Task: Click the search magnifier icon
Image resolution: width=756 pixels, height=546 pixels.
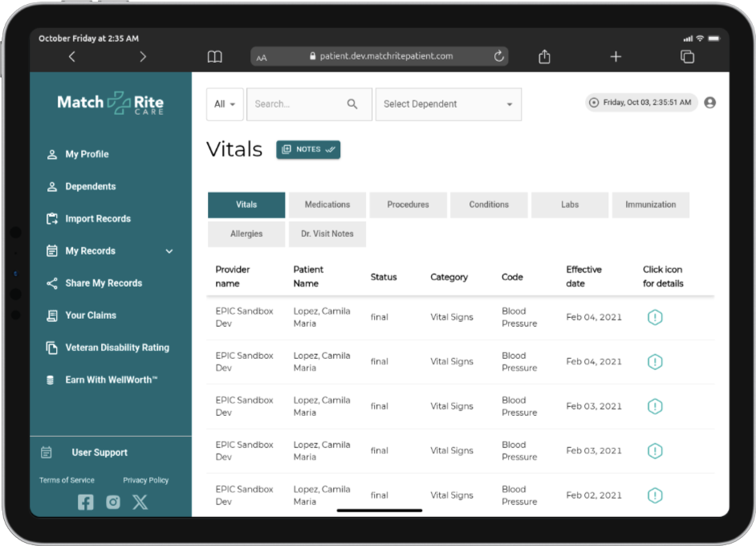Action: coord(352,104)
